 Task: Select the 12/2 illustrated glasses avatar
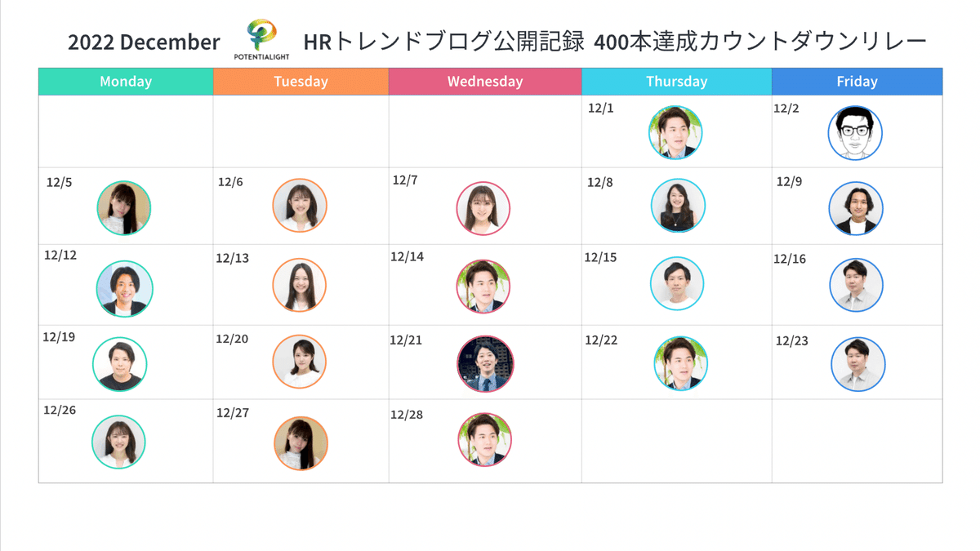coord(855,133)
